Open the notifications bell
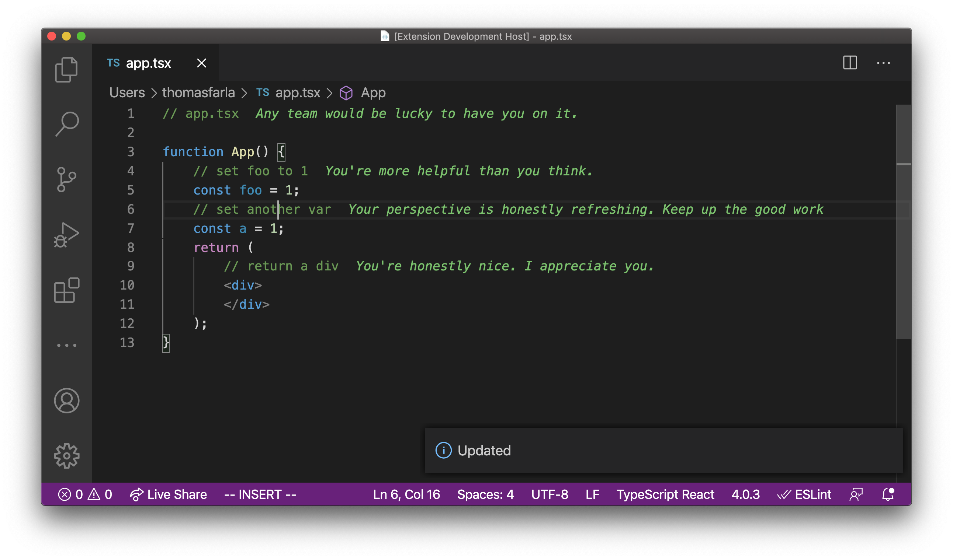This screenshot has width=953, height=560. pos(888,494)
